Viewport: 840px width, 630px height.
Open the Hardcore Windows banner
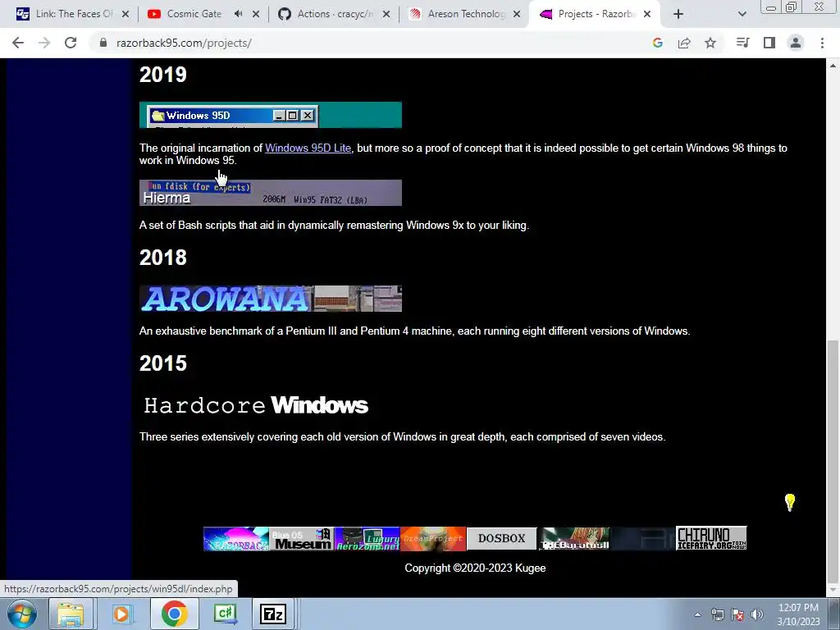pos(256,405)
